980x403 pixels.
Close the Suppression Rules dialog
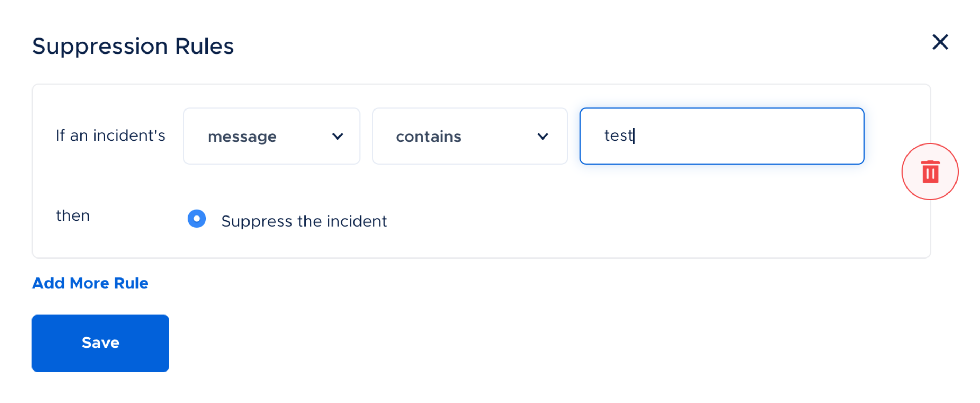click(x=940, y=42)
